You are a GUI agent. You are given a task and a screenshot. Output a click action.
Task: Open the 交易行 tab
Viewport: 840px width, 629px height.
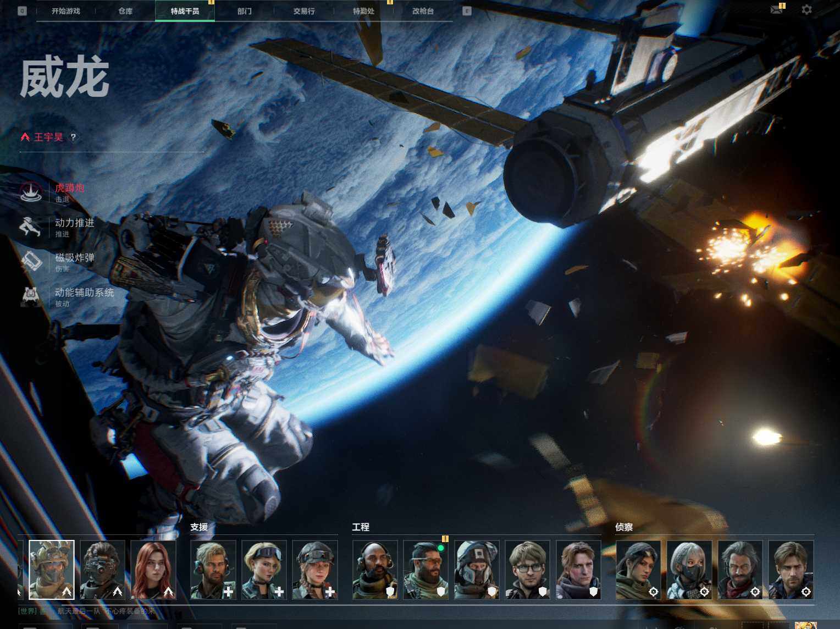(x=304, y=11)
